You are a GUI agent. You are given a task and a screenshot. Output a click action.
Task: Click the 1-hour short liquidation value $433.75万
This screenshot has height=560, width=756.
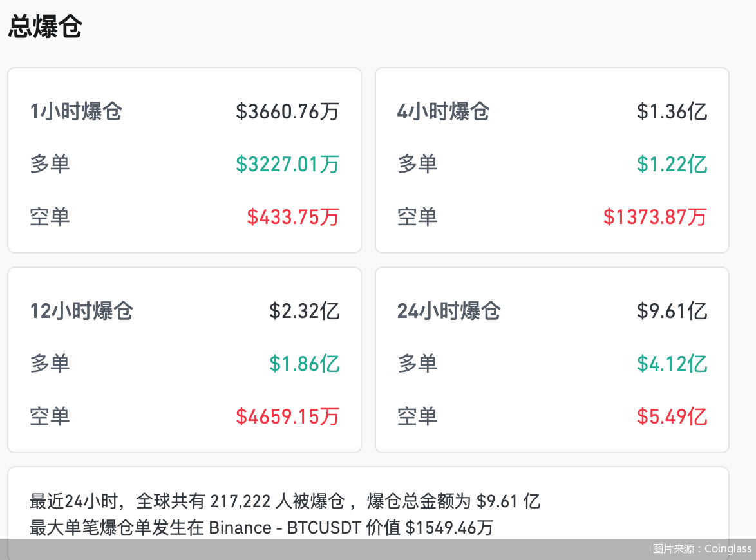tap(293, 216)
